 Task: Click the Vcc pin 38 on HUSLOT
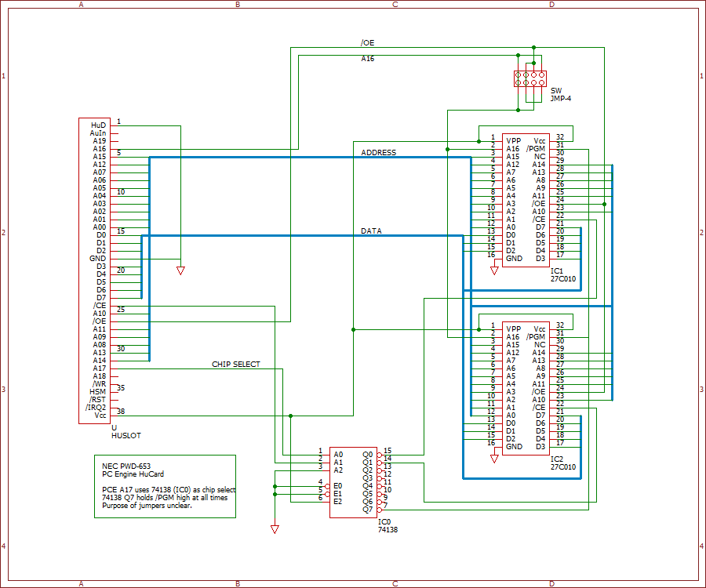pyautogui.click(x=108, y=416)
